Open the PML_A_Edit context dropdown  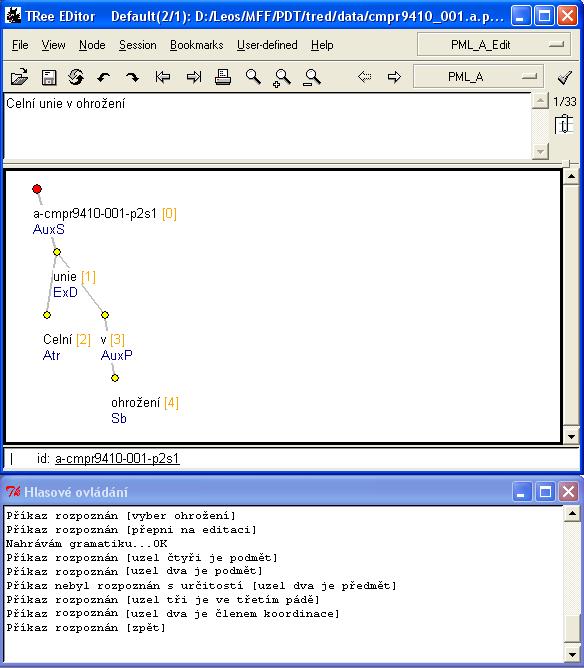[x=494, y=45]
